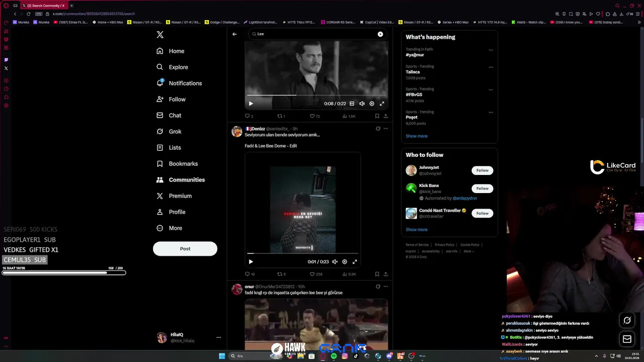Open Spotify from the taskbar
Image resolution: width=644 pixels, height=362 pixels.
coord(334,356)
